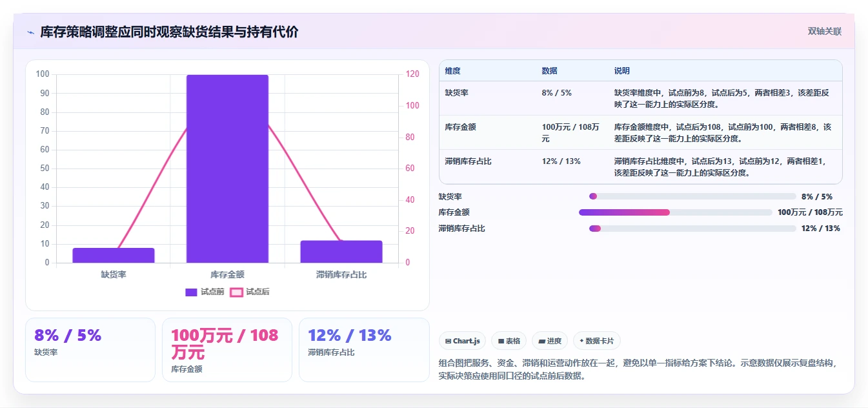868x408 pixels.
Task: Click the 缺货率 bar in chart
Action: tap(114, 255)
